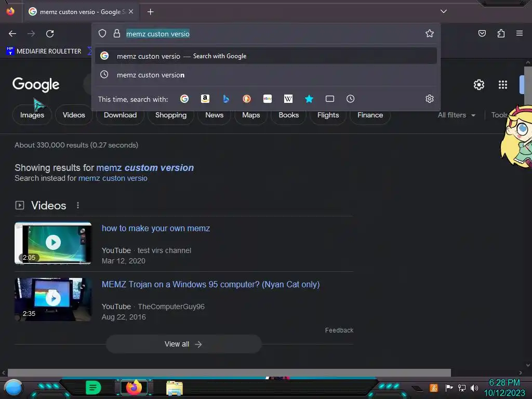Bookmark this page with the star icon
Image resolution: width=532 pixels, height=399 pixels.
[430, 33]
